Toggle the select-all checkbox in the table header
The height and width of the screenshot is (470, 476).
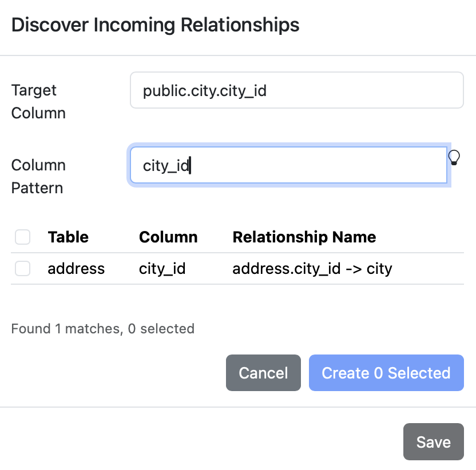[22, 237]
